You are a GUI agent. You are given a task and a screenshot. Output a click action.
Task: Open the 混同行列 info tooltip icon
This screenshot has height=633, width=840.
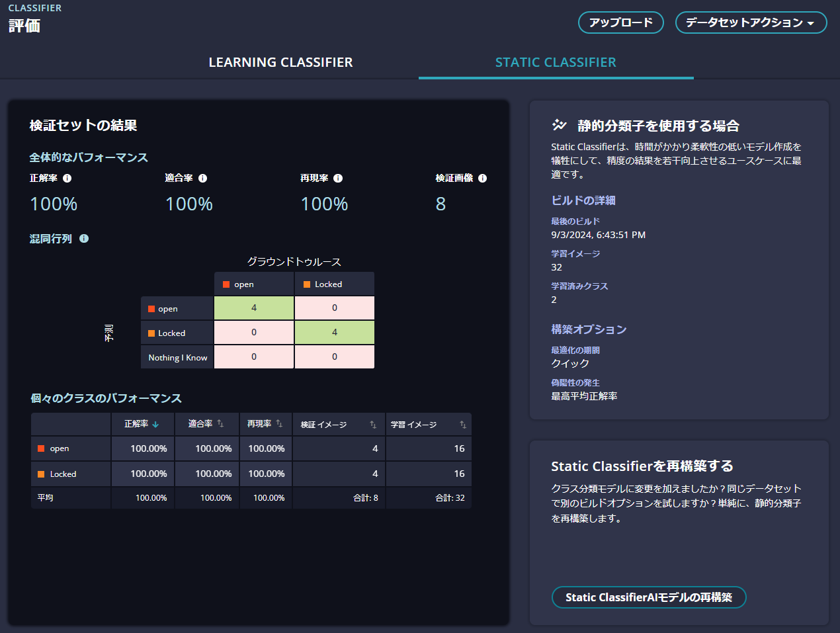pyautogui.click(x=83, y=239)
